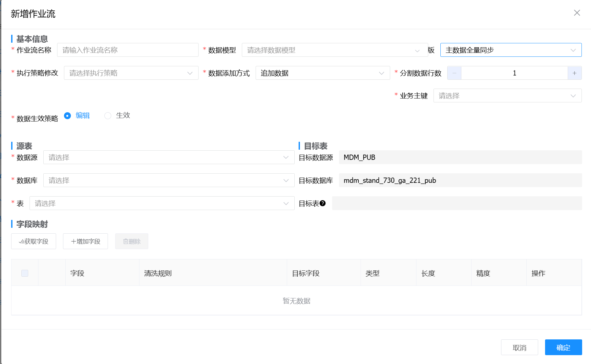Select the 编辑 radio option
This screenshot has height=364, width=591.
[68, 116]
